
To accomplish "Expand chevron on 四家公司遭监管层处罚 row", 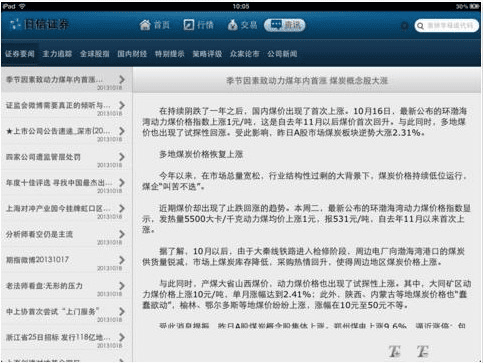I will 122,157.
